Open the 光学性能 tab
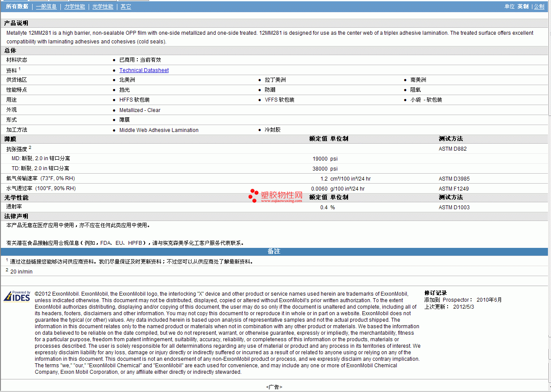Screen dimensions: 551x392 click(103, 7)
